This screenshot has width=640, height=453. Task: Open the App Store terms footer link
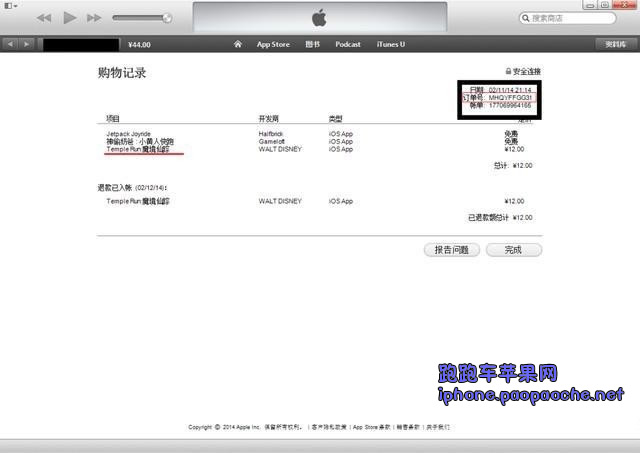371,427
